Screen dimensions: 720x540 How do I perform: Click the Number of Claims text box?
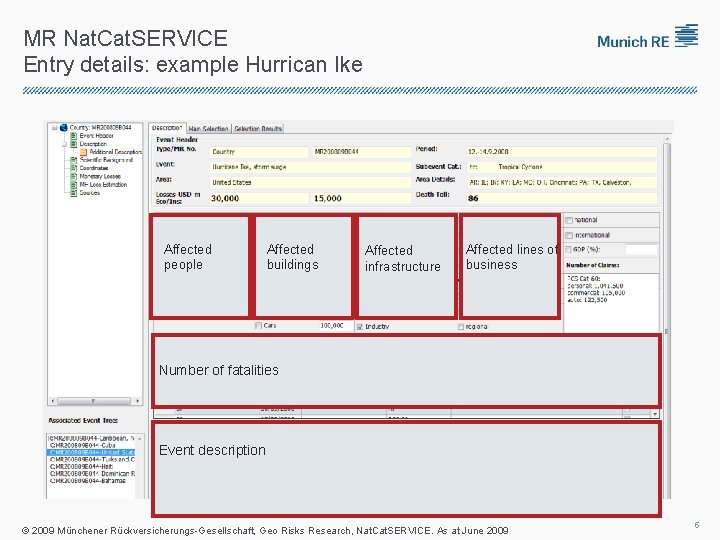[612, 302]
